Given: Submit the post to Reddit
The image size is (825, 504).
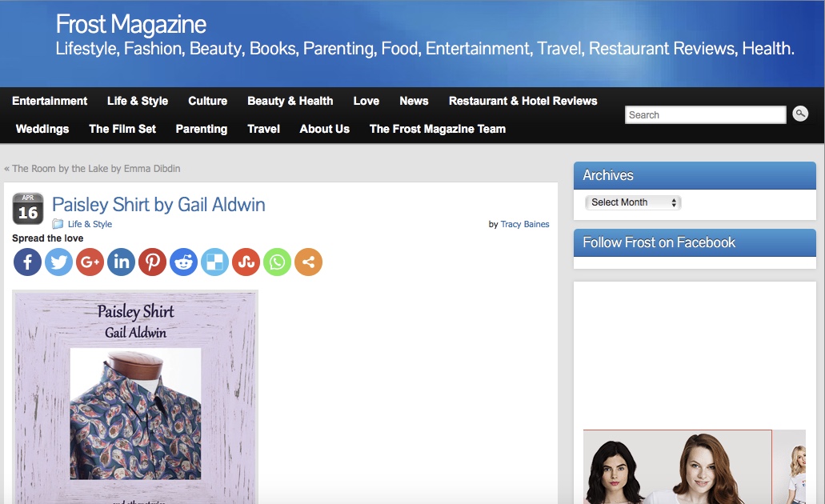Looking at the screenshot, I should point(183,262).
